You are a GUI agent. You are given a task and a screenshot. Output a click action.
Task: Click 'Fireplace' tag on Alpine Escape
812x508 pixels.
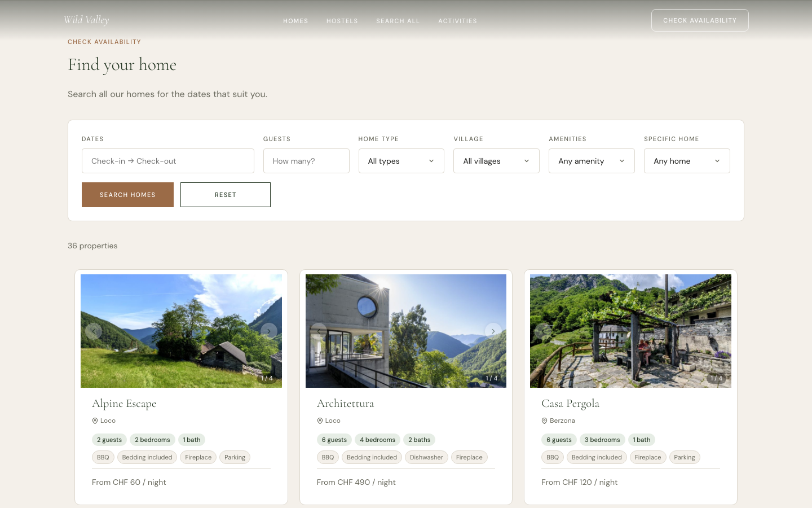(198, 457)
